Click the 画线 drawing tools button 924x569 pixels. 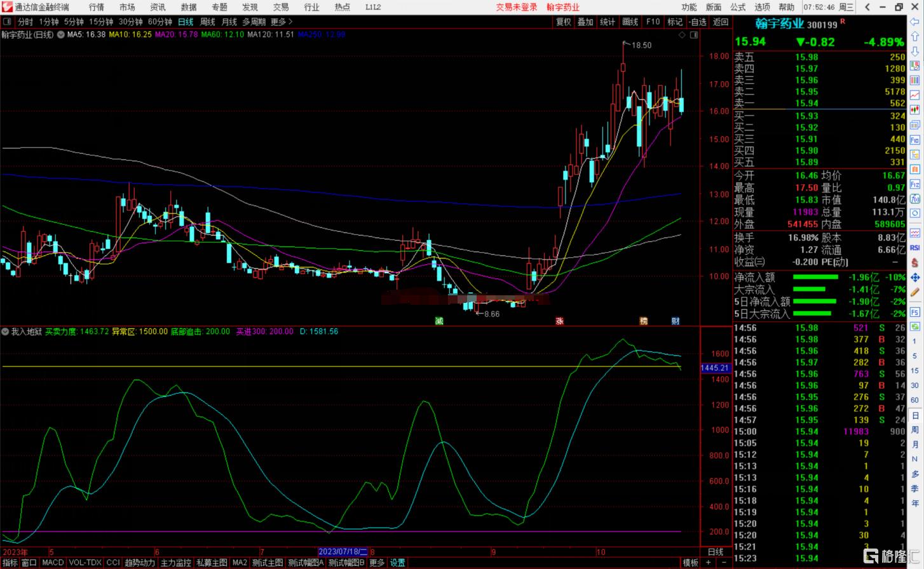tap(630, 22)
